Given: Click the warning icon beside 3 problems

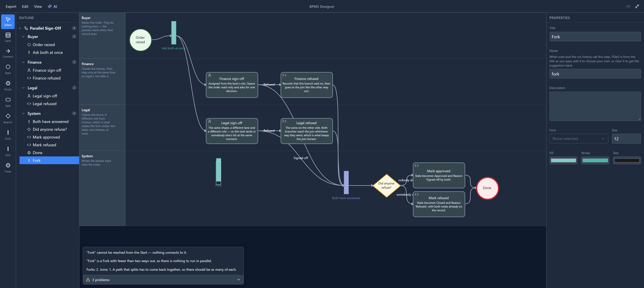Looking at the screenshot, I should (x=88, y=280).
